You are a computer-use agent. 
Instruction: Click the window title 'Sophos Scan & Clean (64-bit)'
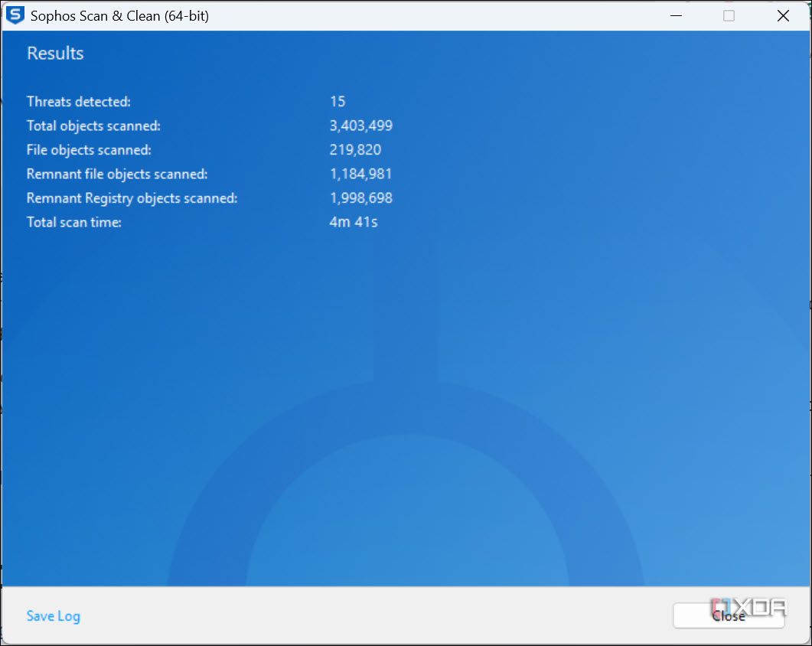(119, 16)
